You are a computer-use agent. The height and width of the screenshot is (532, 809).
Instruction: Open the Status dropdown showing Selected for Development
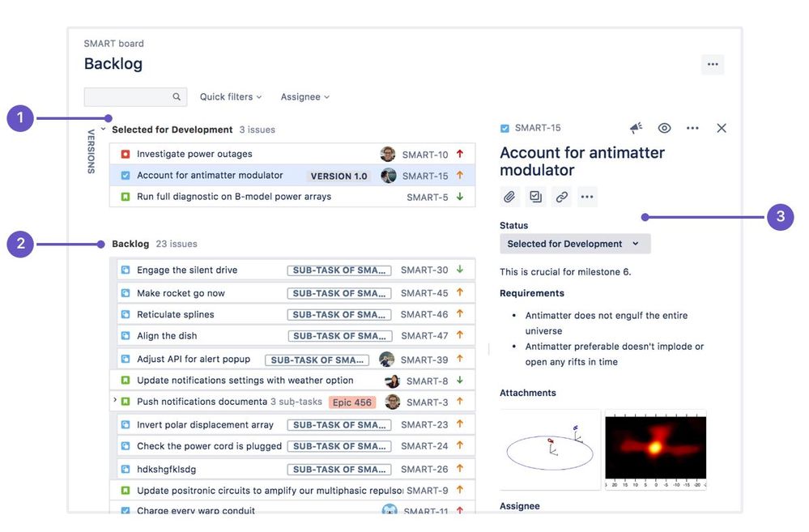pos(575,243)
